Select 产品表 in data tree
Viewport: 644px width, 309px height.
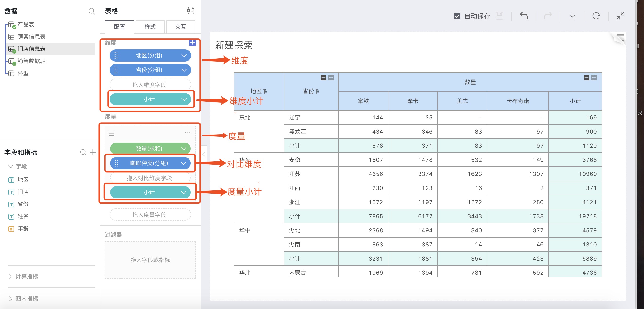pos(26,24)
